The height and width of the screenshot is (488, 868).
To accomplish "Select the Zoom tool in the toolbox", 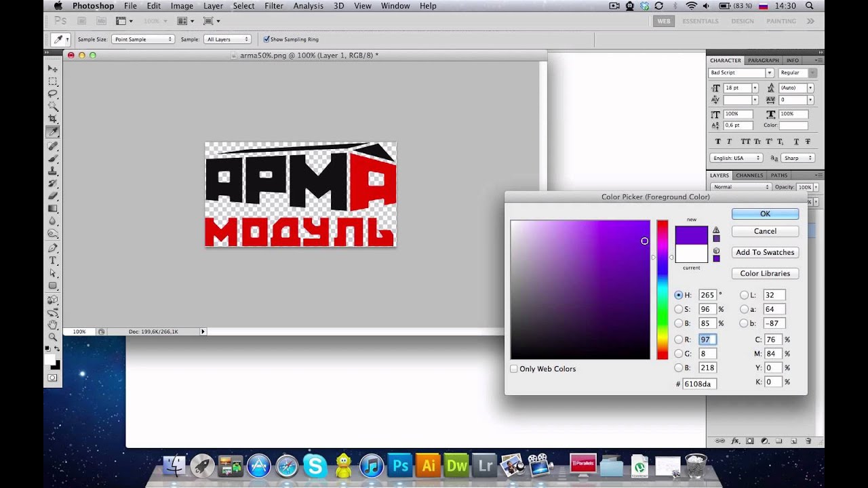I will point(52,336).
